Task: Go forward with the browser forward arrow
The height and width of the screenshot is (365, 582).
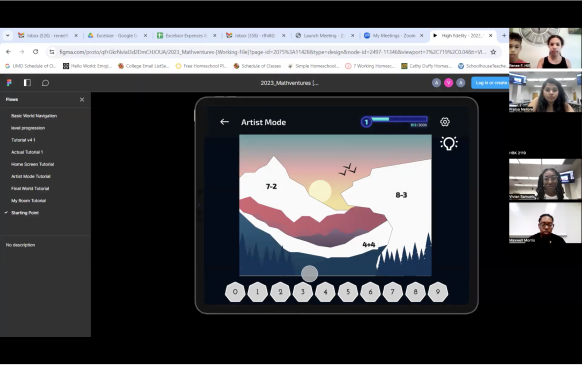Action: [x=22, y=52]
